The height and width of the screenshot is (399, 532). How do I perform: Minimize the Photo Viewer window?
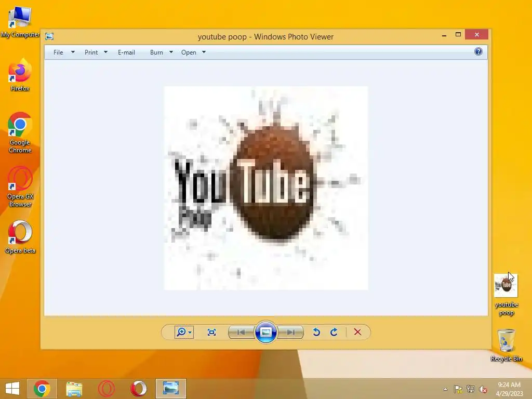click(x=444, y=35)
